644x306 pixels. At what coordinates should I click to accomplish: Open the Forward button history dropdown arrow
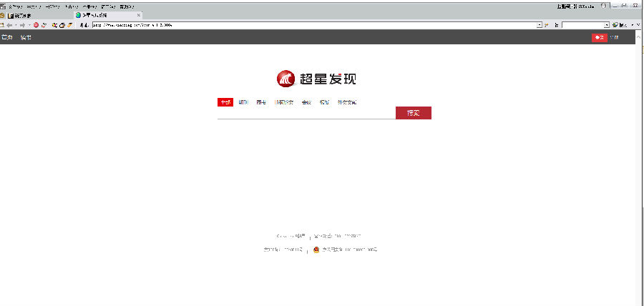click(x=29, y=25)
